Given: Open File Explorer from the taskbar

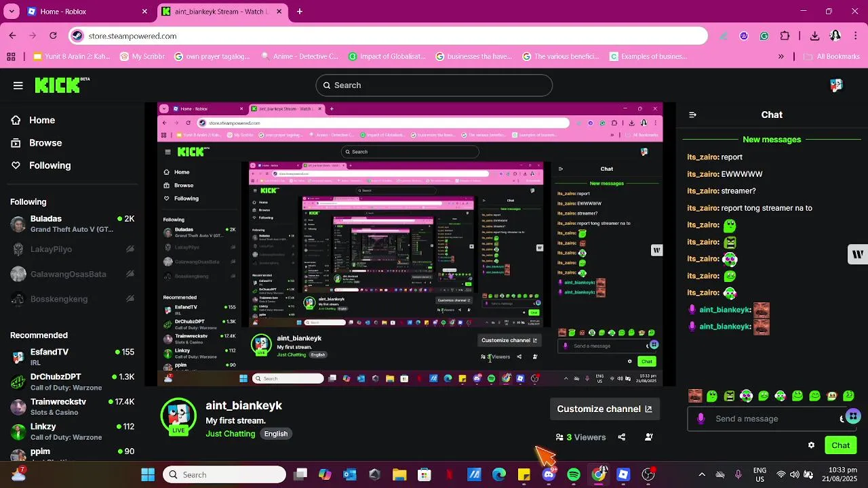Looking at the screenshot, I should (399, 474).
